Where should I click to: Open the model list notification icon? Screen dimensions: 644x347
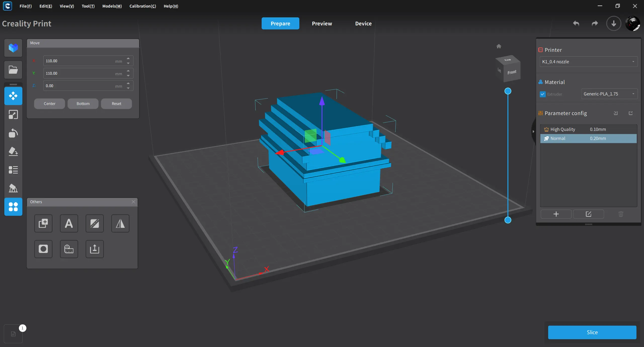13,334
